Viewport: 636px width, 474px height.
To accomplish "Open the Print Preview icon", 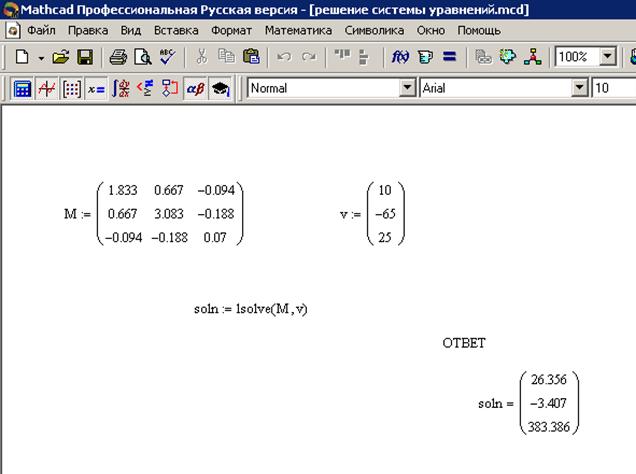I will [x=143, y=57].
